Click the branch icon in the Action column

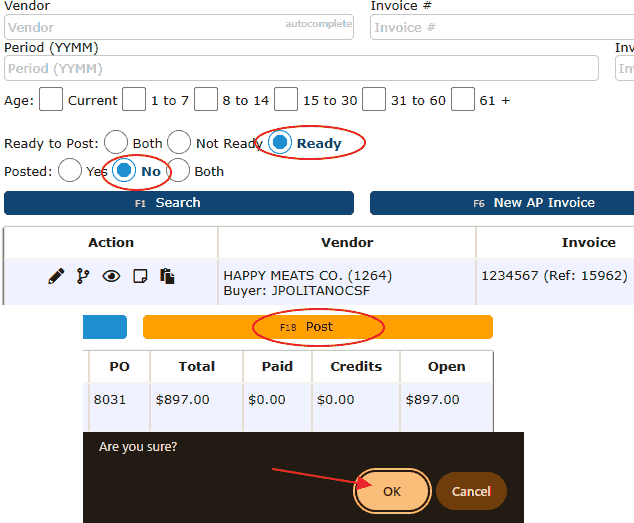[83, 276]
